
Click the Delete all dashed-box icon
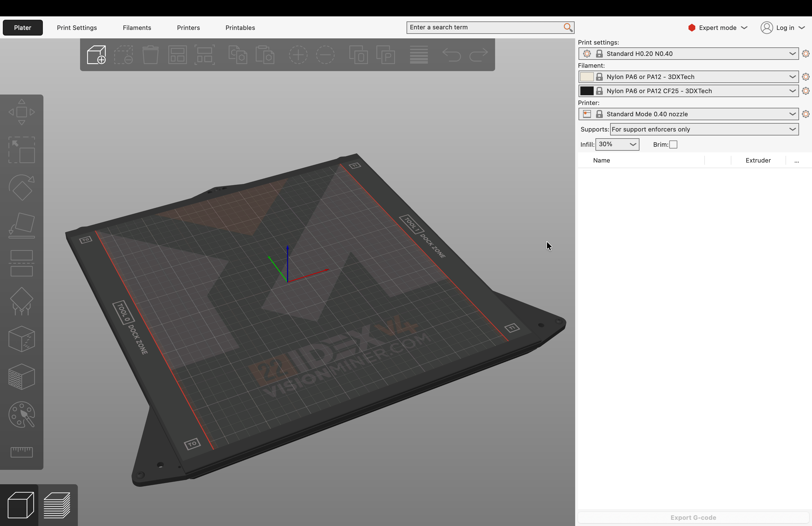[123, 55]
